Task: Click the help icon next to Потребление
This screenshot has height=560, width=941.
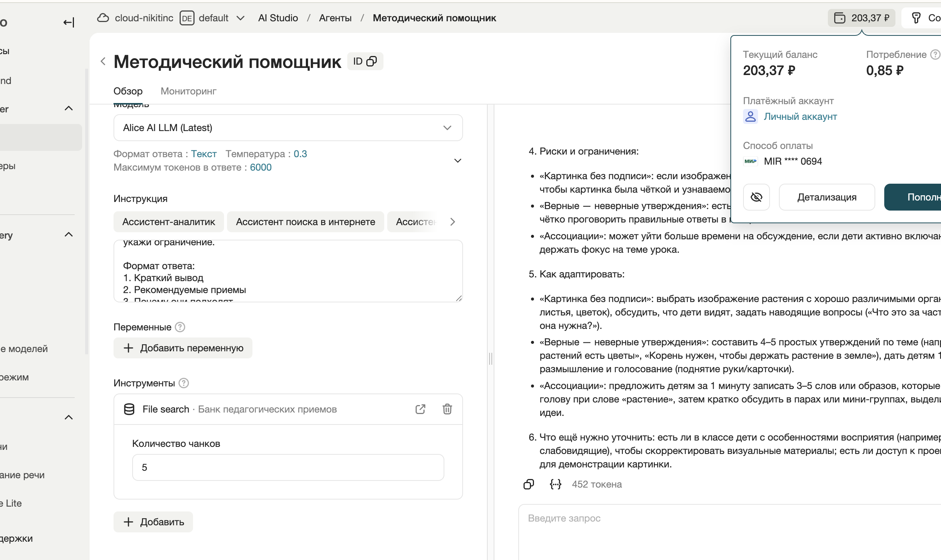Action: click(x=935, y=55)
